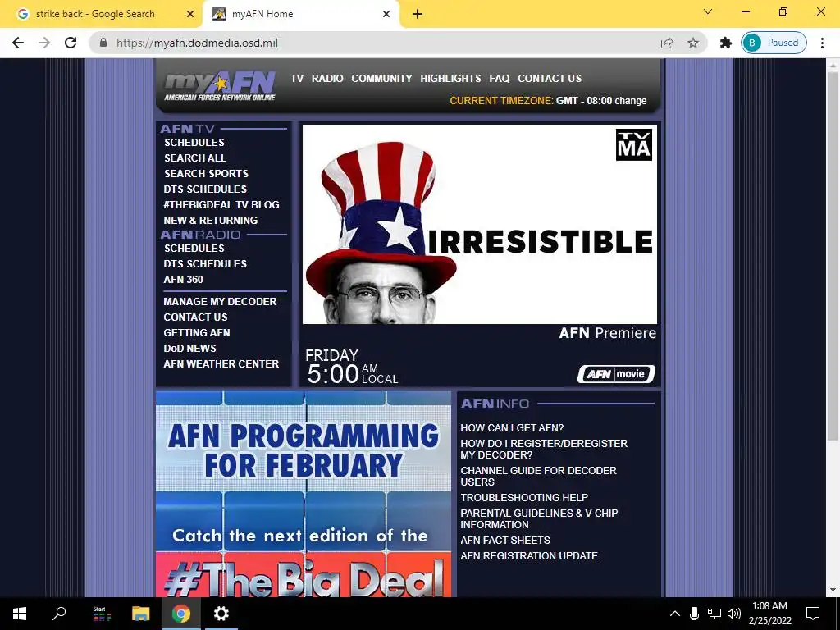Click the microphone tray icon
Viewport: 840px width, 630px height.
pos(694,614)
